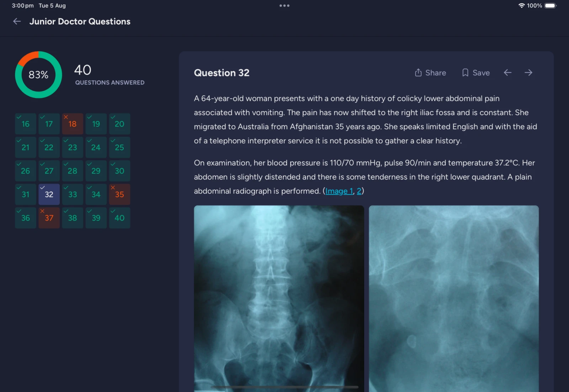The height and width of the screenshot is (392, 569).
Task: Select incorrect question 35 tile
Action: coord(119,194)
